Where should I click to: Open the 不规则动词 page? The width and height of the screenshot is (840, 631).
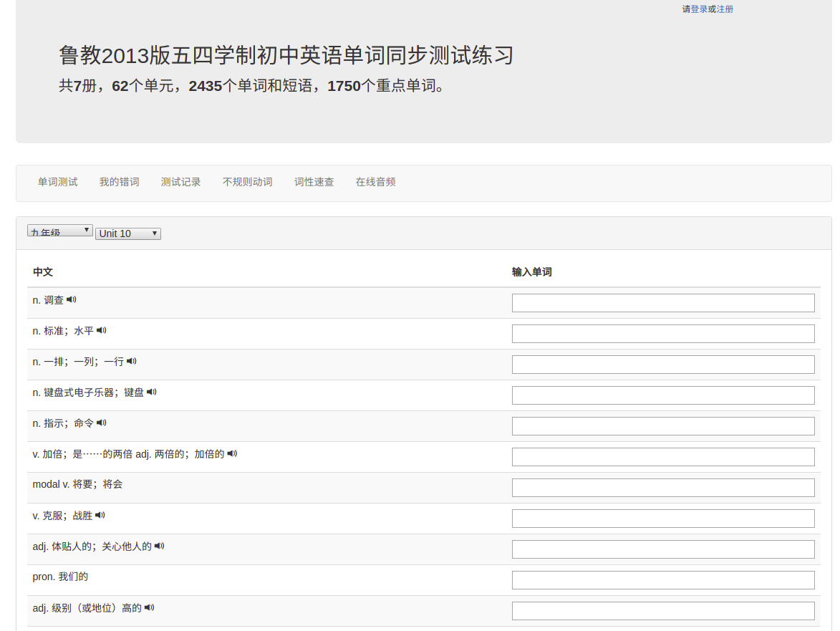[x=248, y=182]
